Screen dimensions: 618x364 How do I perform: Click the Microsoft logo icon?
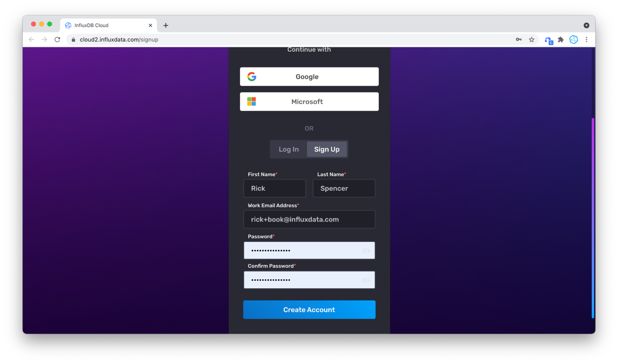click(252, 101)
